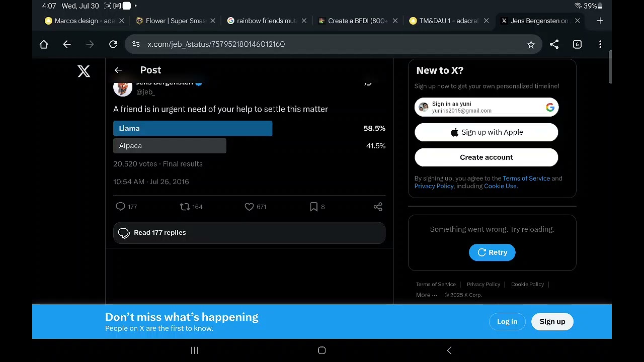Open the reply comment icon

(120, 207)
